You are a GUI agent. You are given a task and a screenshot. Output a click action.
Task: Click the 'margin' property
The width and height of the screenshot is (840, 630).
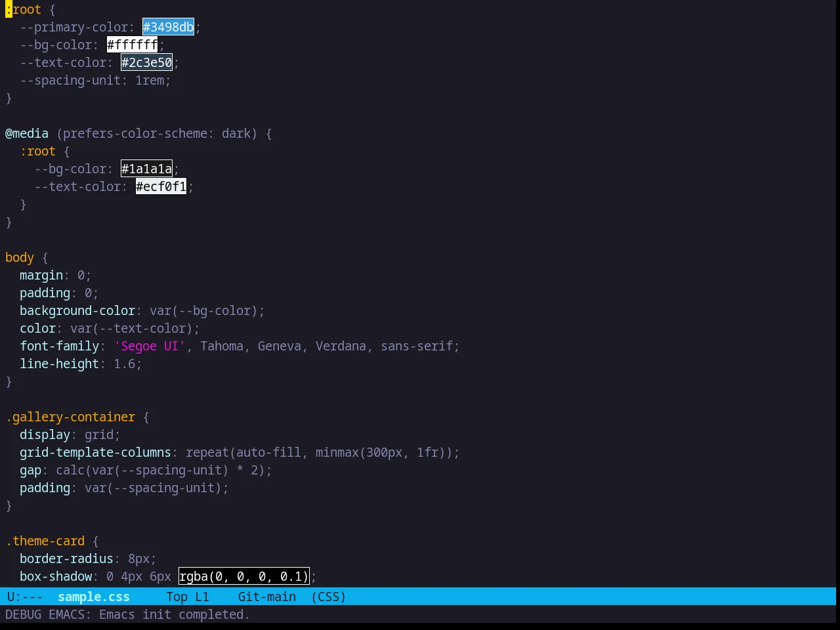[x=41, y=275]
